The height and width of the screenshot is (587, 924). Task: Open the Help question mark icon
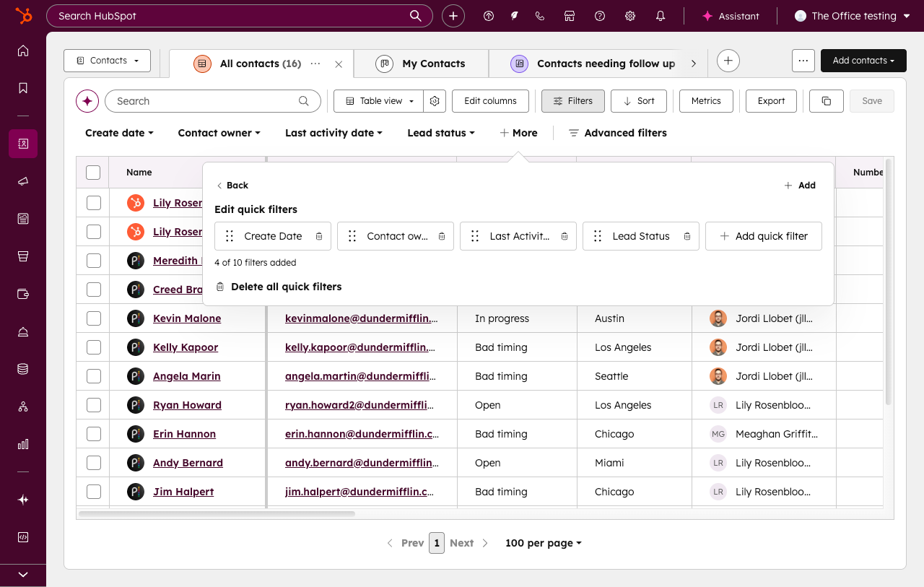pos(599,15)
